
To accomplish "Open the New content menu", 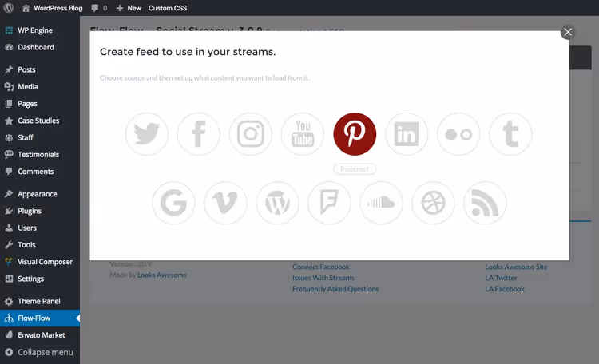I will coord(129,8).
